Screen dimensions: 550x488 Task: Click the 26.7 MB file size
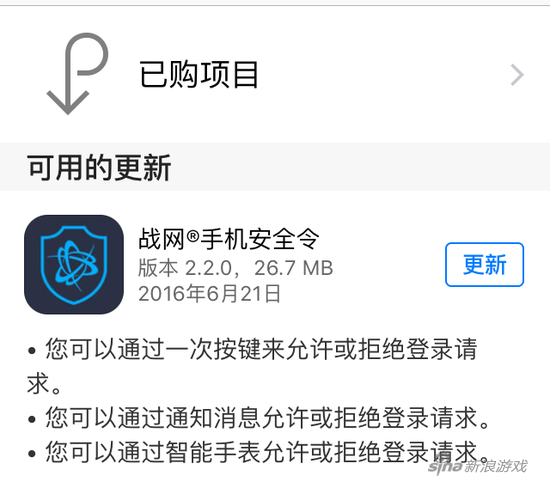click(x=293, y=268)
